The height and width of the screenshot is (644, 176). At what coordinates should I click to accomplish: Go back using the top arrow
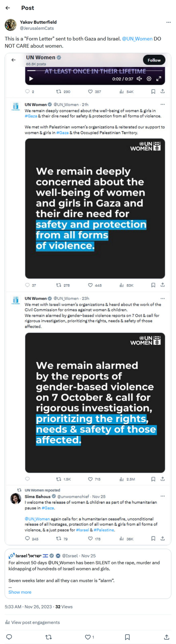pos(8,8)
